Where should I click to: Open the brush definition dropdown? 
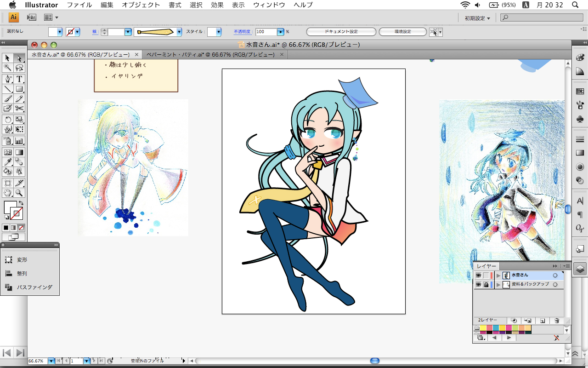coord(180,32)
